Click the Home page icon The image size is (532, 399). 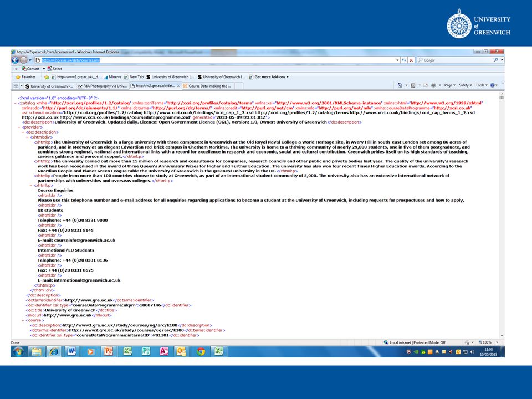[400, 85]
